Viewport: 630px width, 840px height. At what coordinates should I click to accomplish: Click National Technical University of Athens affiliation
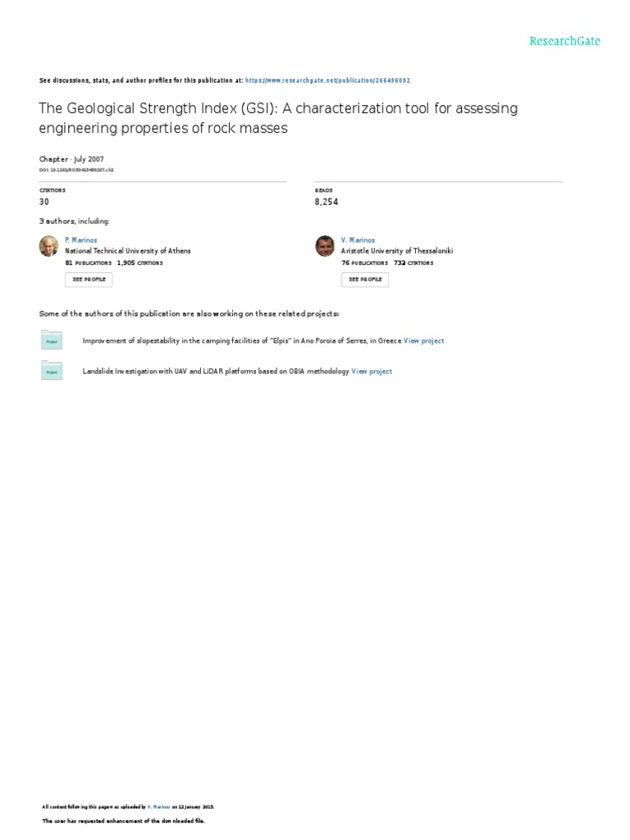(x=128, y=251)
